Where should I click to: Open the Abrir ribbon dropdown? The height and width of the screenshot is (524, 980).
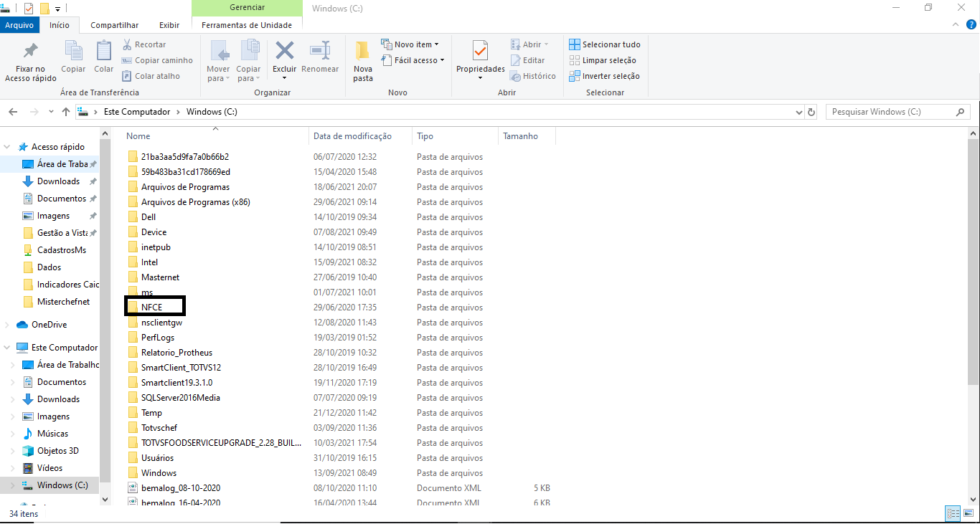pos(529,44)
